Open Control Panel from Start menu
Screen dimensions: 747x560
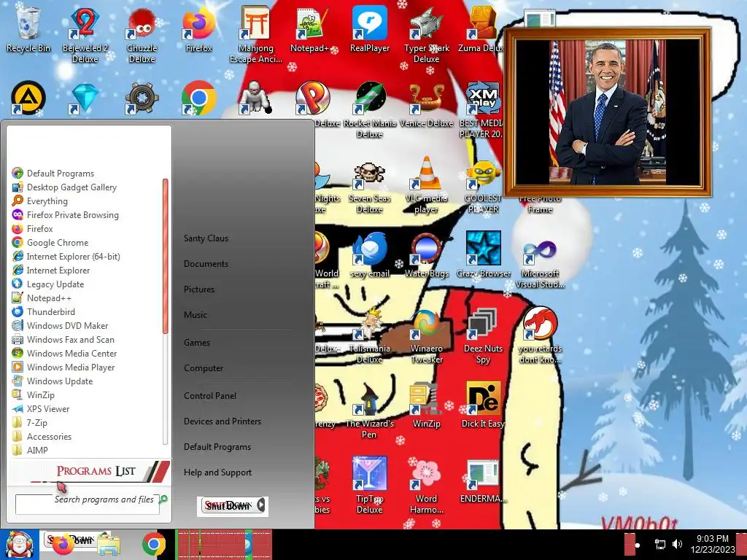point(209,396)
